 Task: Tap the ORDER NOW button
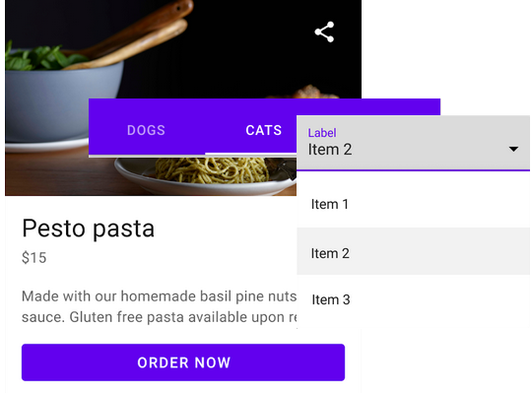[x=183, y=362]
